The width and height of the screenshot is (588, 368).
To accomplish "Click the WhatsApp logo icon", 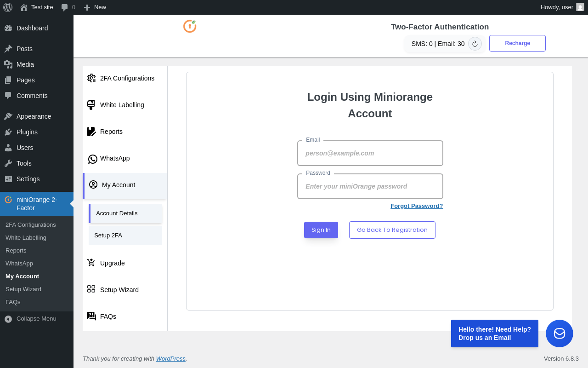I will point(93,159).
